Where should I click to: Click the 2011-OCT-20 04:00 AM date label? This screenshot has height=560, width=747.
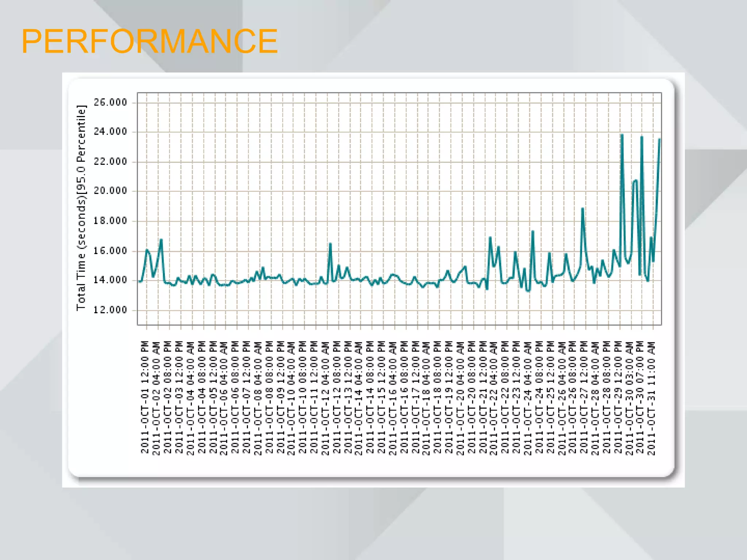point(460,398)
